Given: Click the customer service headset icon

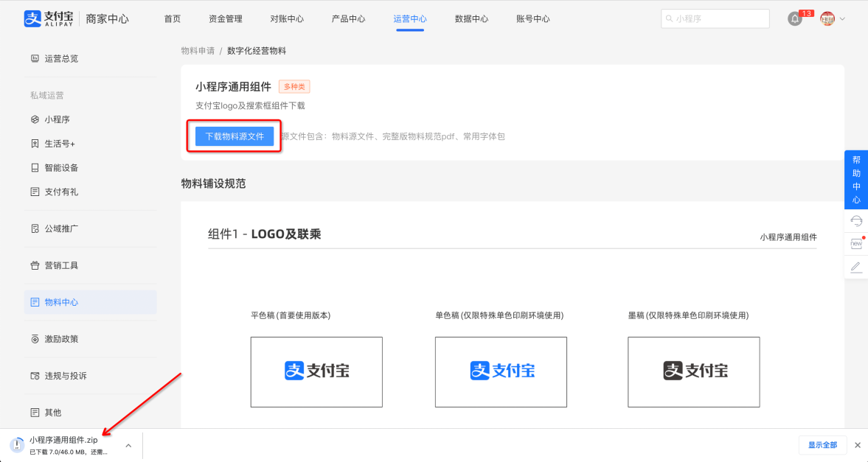Looking at the screenshot, I should [855, 221].
